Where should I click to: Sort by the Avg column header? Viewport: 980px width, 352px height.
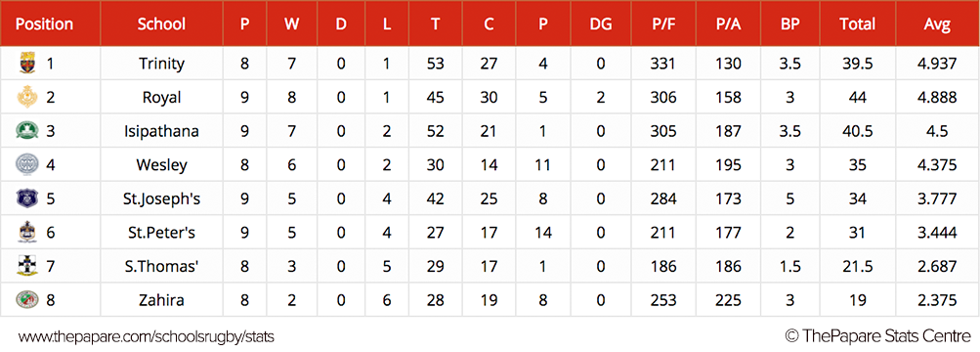click(938, 25)
